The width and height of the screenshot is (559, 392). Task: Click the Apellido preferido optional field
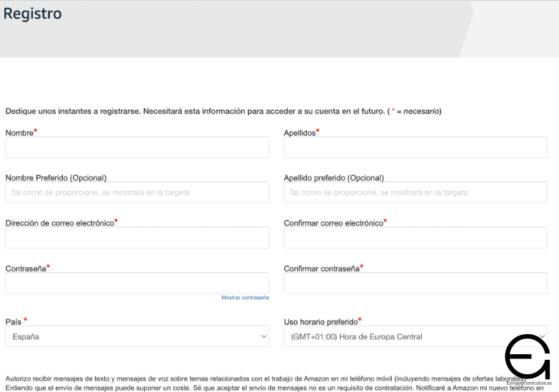[x=416, y=192]
